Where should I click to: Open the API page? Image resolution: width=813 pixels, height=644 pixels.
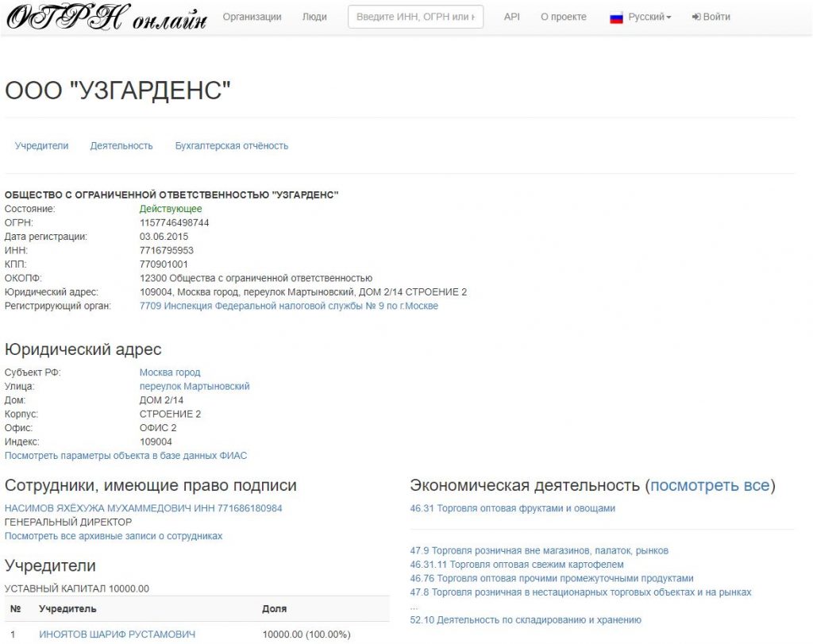(512, 16)
